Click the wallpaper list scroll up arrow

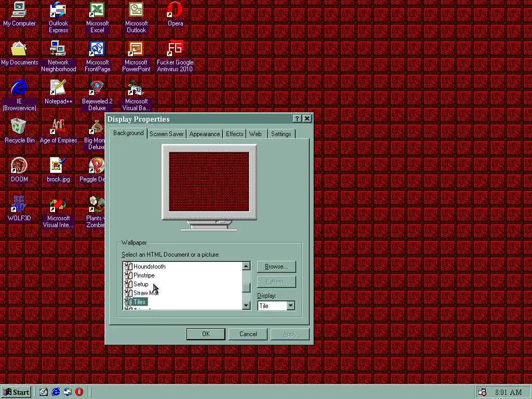246,266
